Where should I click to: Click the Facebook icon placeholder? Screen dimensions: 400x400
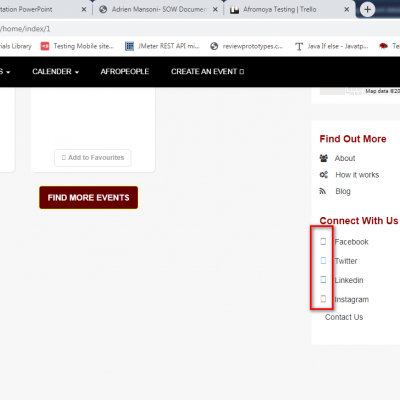(x=323, y=241)
